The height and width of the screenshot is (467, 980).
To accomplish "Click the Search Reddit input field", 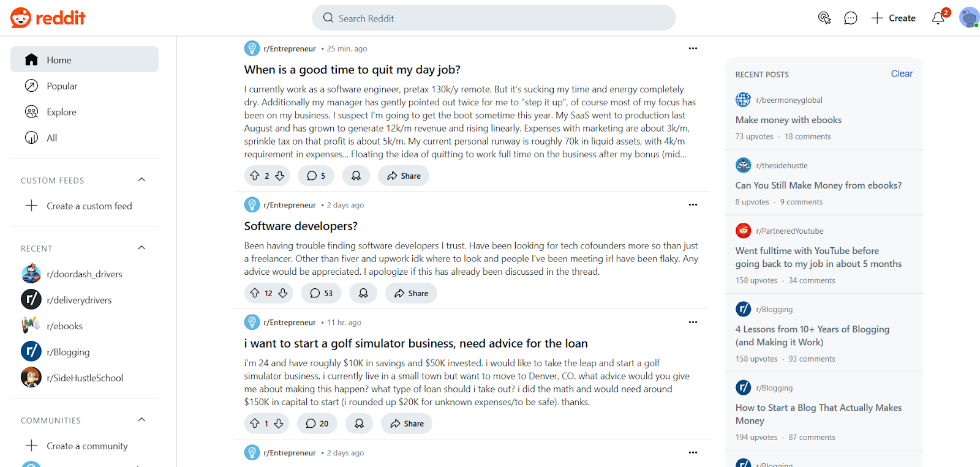I will [494, 18].
